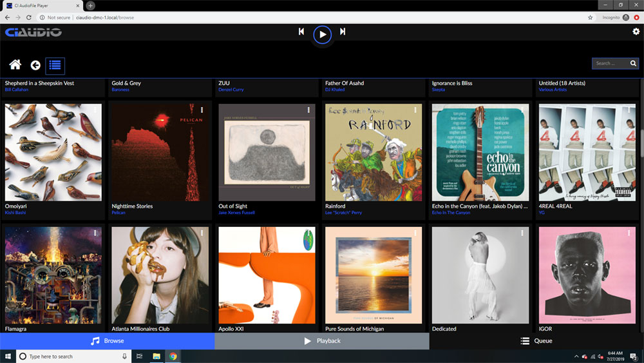Screen dimensions: 644x363
Task: Click the Play button in the top bar
Action: 323,35
